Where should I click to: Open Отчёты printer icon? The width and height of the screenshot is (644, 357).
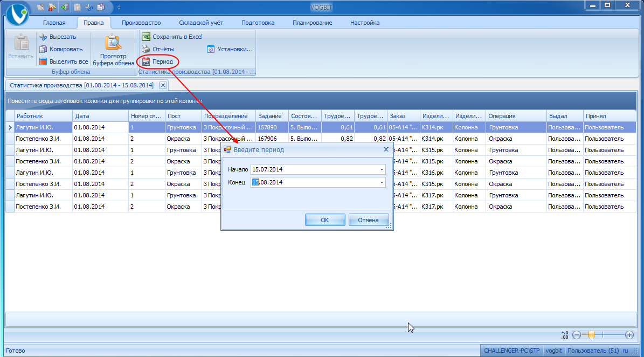146,49
